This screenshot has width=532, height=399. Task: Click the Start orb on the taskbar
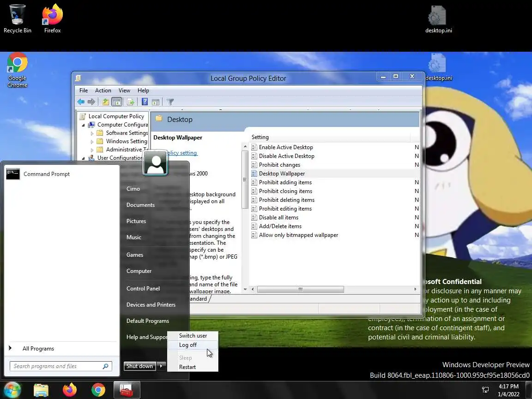[12, 390]
